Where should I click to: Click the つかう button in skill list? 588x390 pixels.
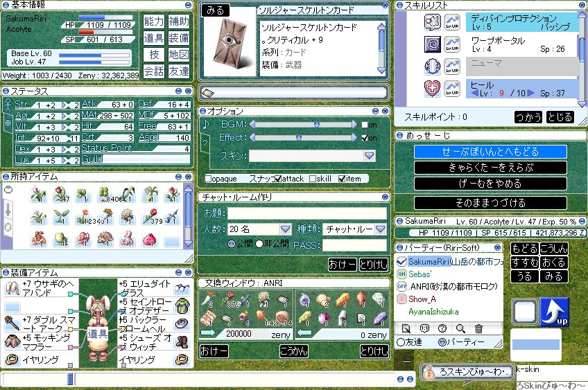[528, 117]
